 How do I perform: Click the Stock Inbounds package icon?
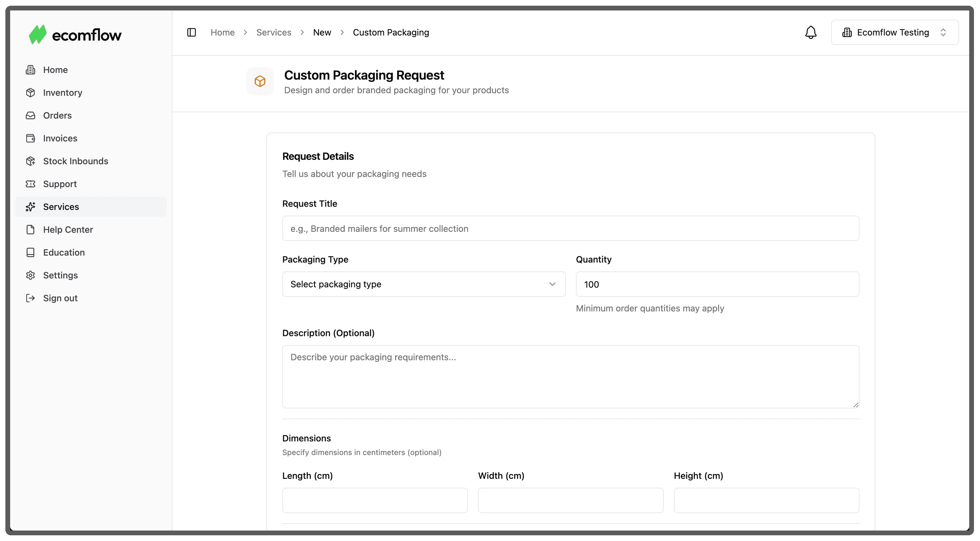tap(30, 161)
